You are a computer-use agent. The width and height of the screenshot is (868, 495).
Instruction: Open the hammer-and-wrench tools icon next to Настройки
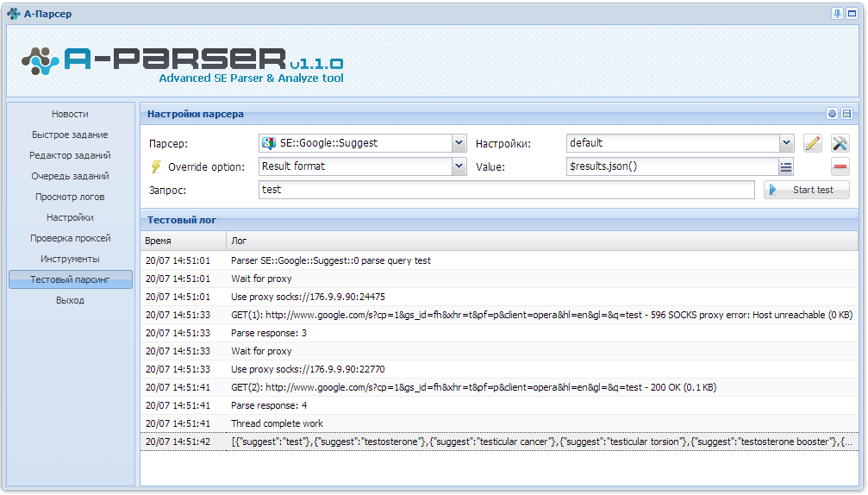(840, 143)
